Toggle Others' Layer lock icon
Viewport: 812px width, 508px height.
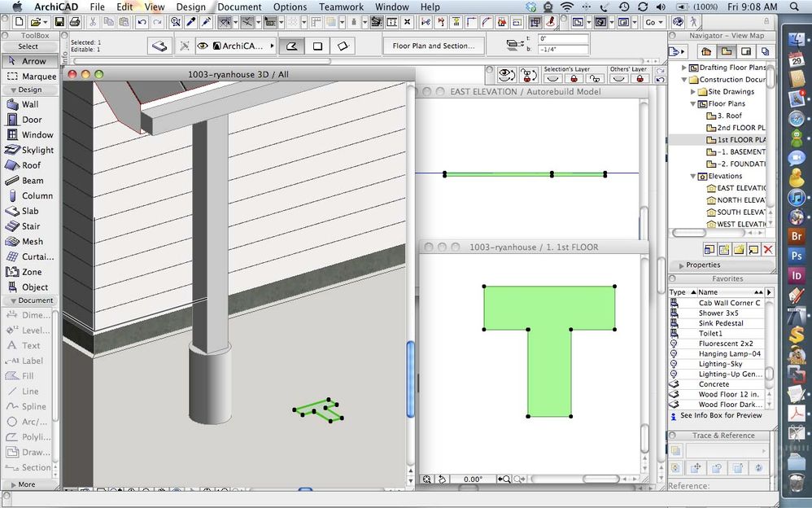(641, 79)
